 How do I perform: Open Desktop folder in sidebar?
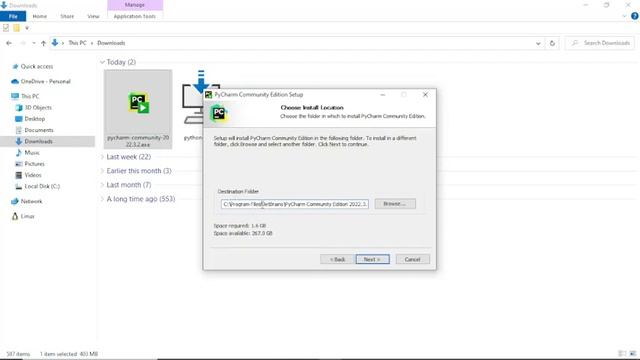34,119
